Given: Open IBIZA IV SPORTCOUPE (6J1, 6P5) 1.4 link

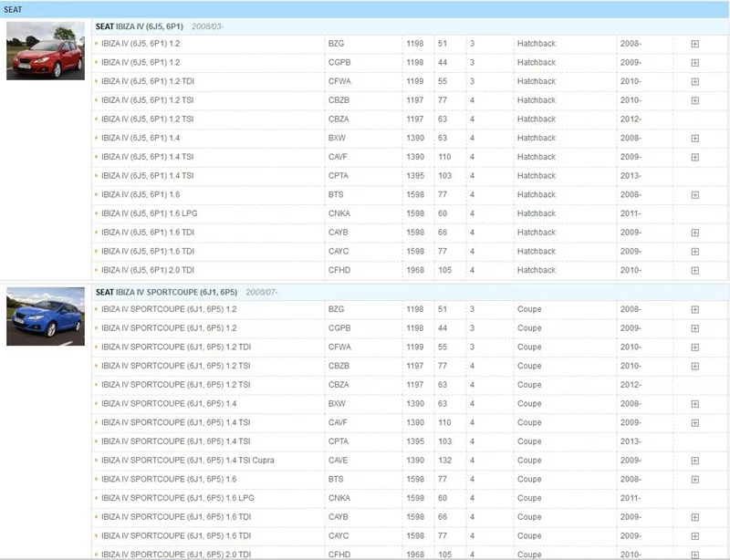Looking at the screenshot, I should coord(169,404).
